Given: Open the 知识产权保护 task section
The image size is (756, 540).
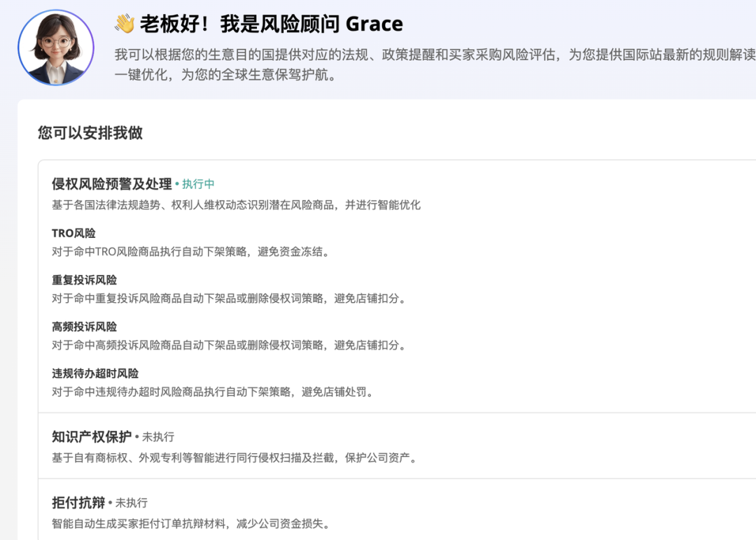Looking at the screenshot, I should pyautogui.click(x=92, y=436).
